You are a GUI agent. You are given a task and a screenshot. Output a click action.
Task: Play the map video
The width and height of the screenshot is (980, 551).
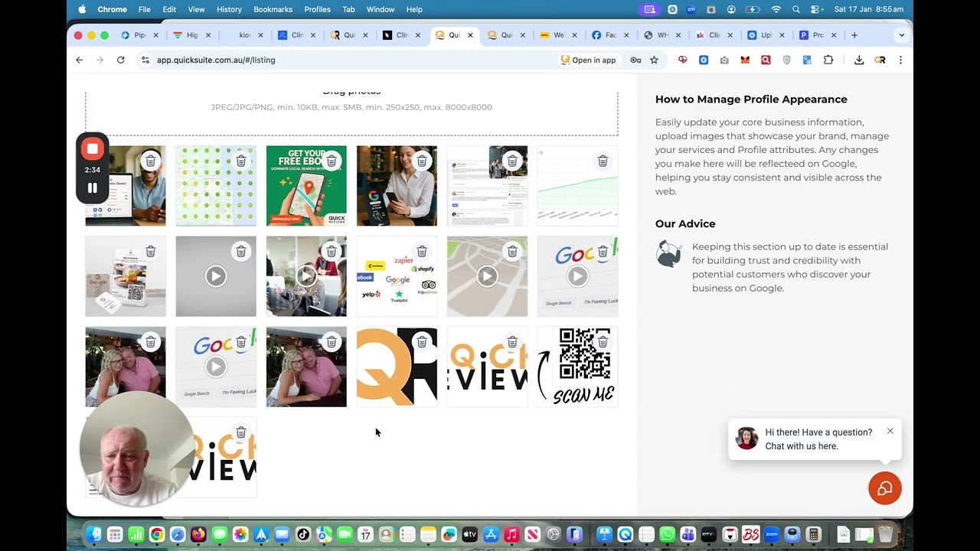487,276
